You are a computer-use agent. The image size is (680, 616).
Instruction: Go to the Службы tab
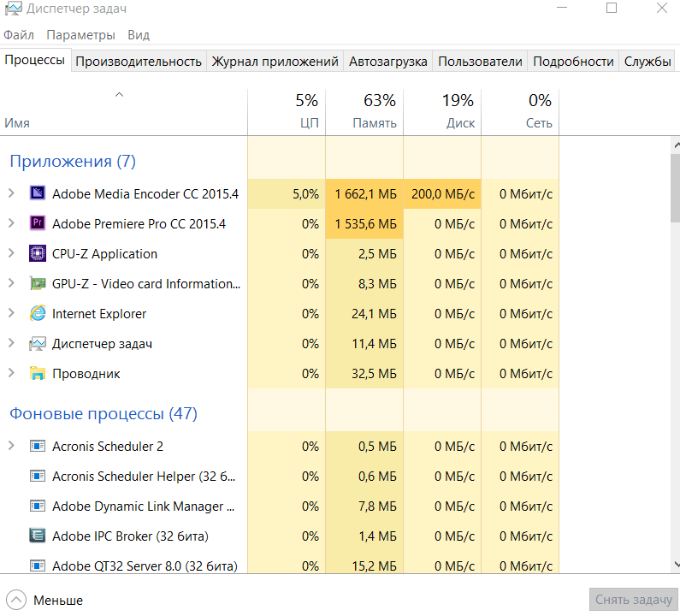pyautogui.click(x=647, y=61)
